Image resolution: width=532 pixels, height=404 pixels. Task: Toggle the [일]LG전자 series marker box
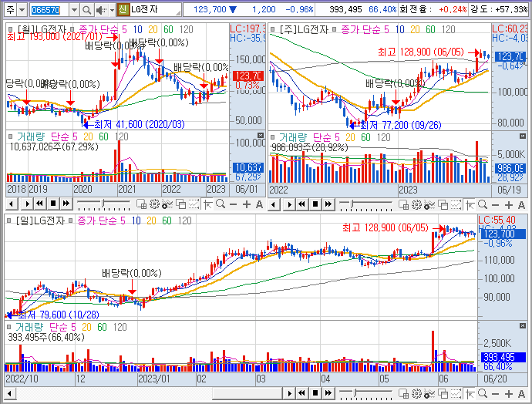[x=8, y=221]
